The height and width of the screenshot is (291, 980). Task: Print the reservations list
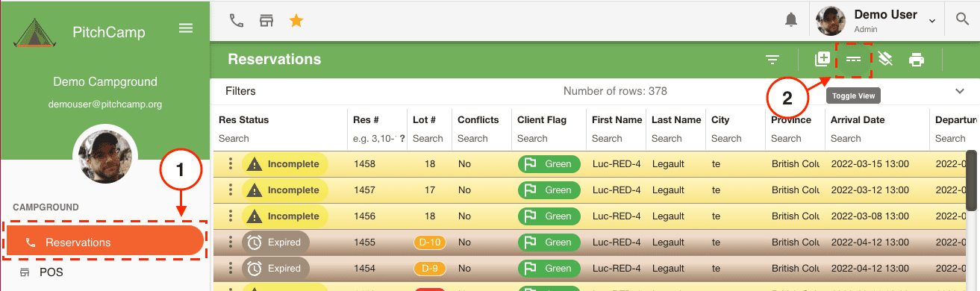click(x=917, y=60)
